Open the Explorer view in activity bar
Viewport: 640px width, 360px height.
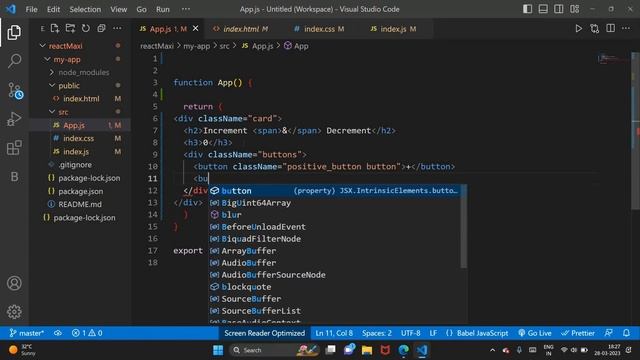pos(14,32)
